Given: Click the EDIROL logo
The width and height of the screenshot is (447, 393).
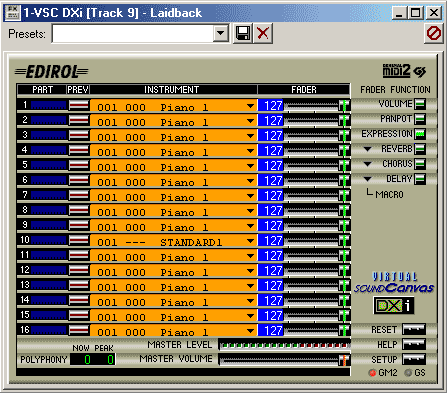Looking at the screenshot, I should point(52,72).
